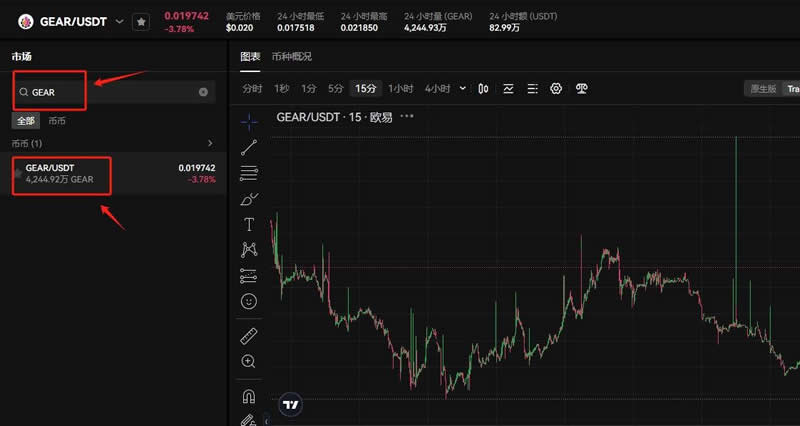This screenshot has height=426, width=800.
Task: Toggle favorite star next to GEAR/USDT header
Action: pyautogui.click(x=141, y=21)
